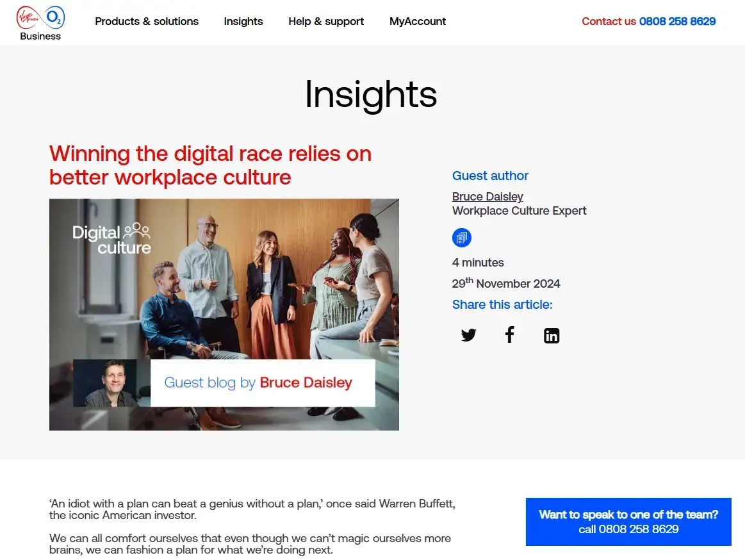745x560 pixels.
Task: Click the 'Guest blog by Bruce Daisley' banner
Action: coord(262,383)
